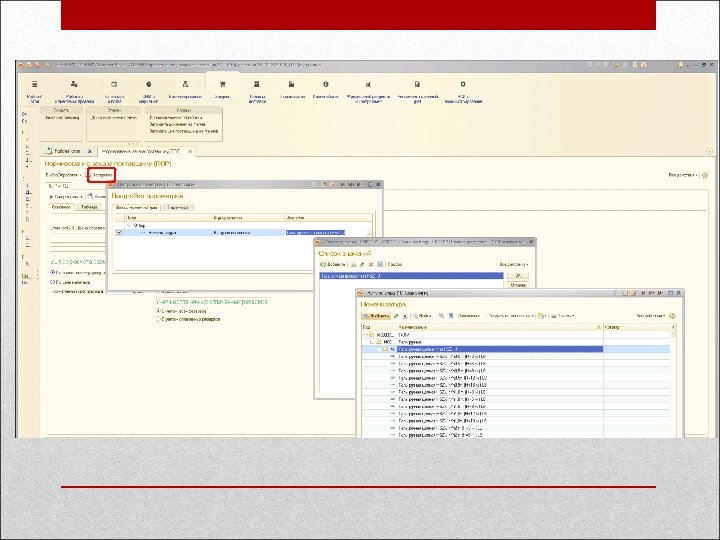Click Найти in the Номенклатура toolbar

[x=422, y=316]
